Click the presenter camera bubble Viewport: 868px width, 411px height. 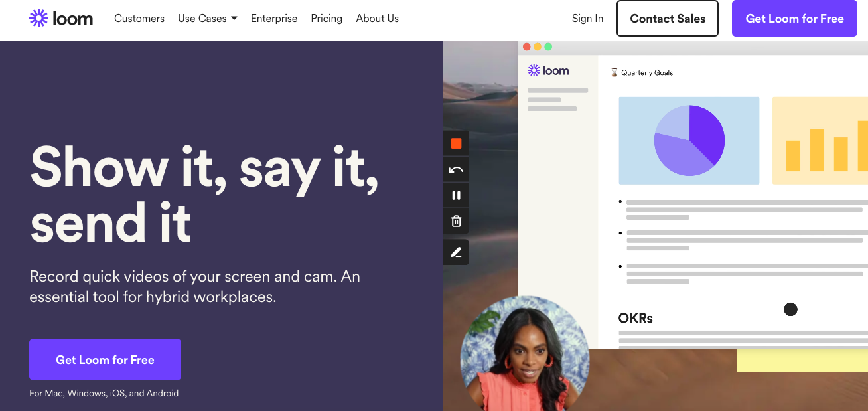525,354
